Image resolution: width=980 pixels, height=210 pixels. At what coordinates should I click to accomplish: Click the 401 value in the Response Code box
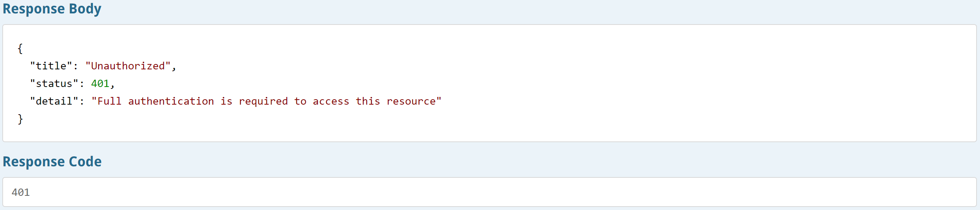(21, 192)
